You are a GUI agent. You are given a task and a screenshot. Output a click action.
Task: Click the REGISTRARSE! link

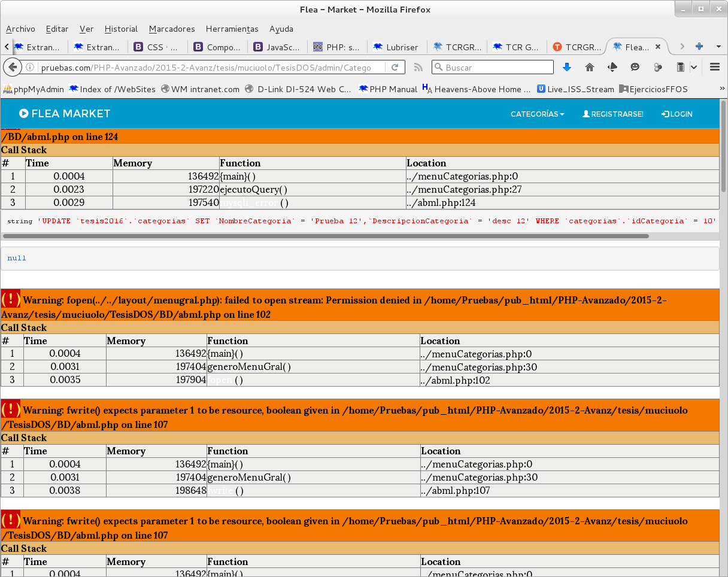click(x=613, y=114)
